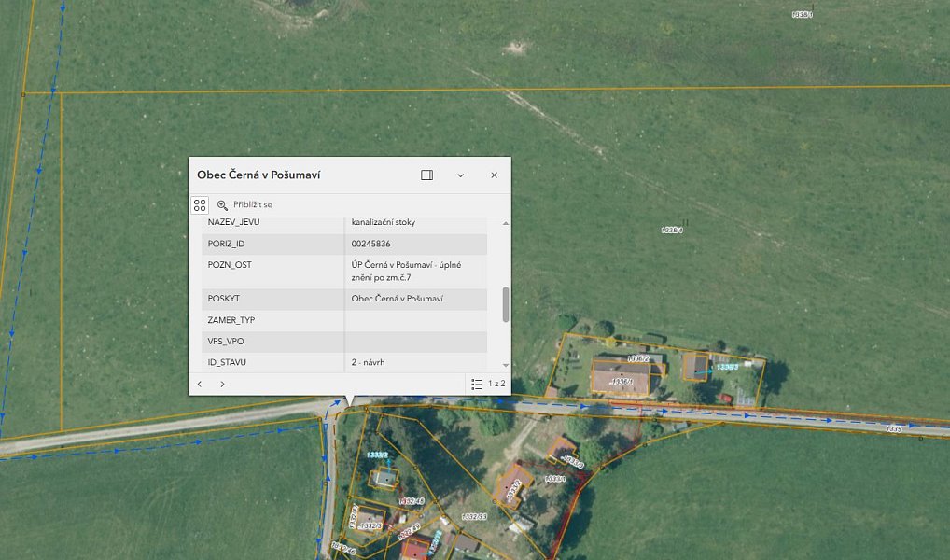The height and width of the screenshot is (560, 950).
Task: Collapse the popup with the chevron
Action: coord(460,175)
